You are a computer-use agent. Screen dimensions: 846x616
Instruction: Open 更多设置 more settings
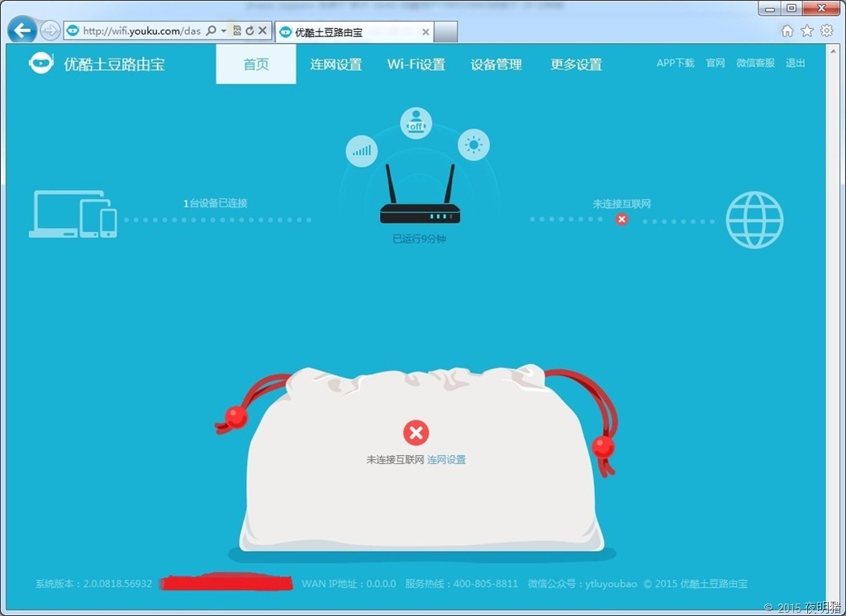pyautogui.click(x=577, y=64)
